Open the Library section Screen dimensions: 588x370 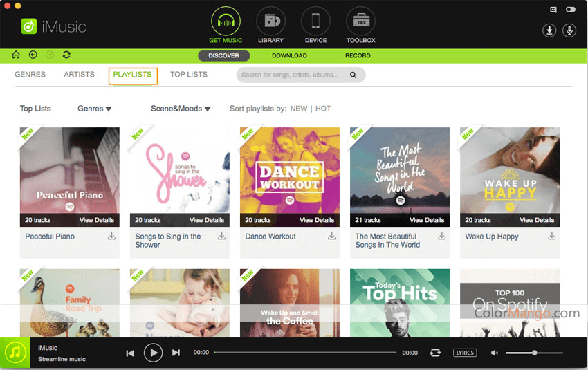270,25
